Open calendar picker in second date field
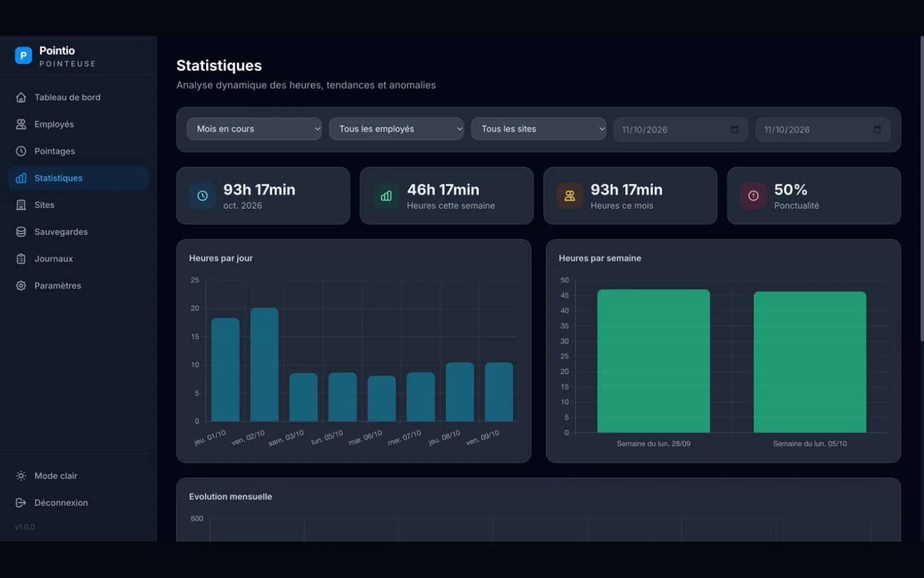 (x=877, y=129)
